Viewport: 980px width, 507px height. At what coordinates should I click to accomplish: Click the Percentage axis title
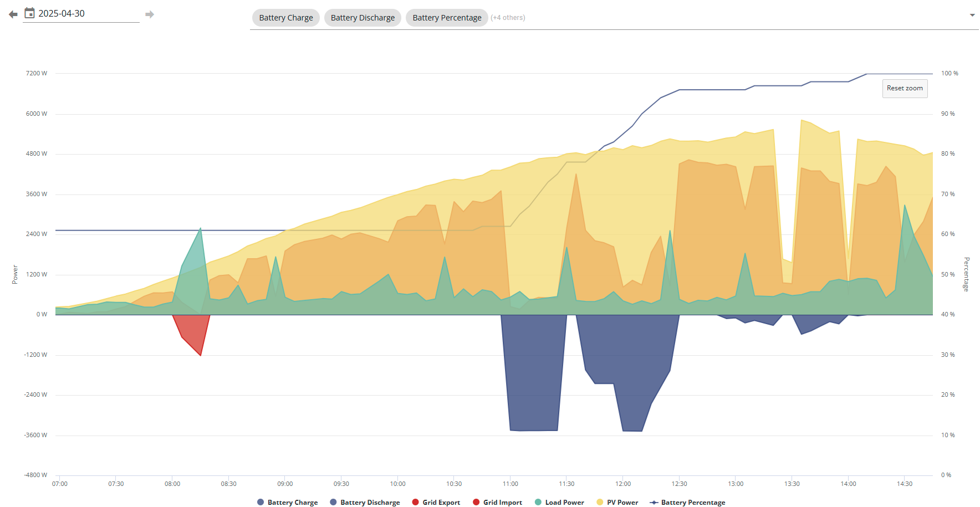(966, 274)
